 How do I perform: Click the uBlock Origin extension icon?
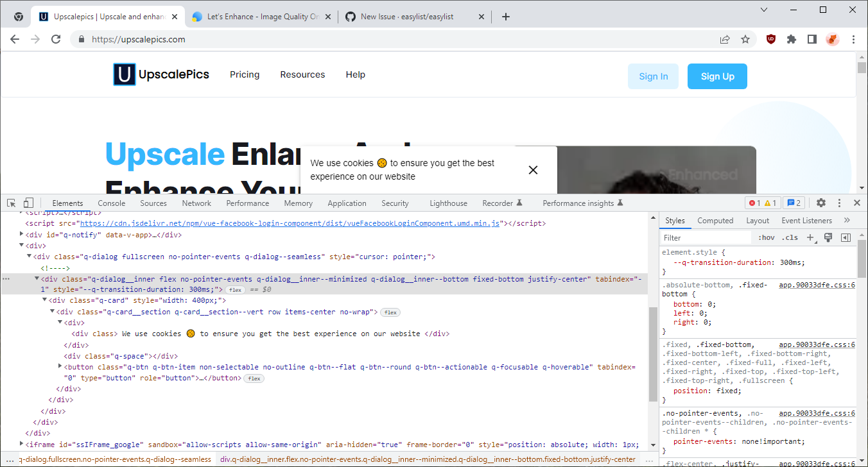click(x=770, y=38)
